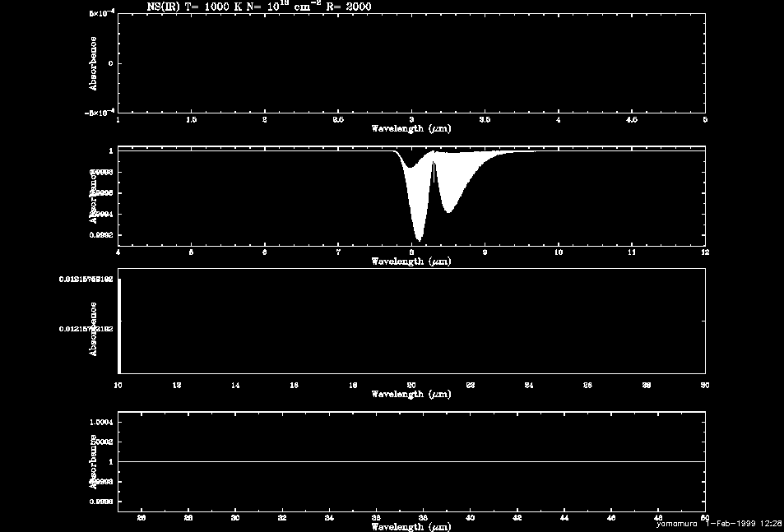This screenshot has height=532, width=784.
Task: Click the '0.9994' y-tick on the 4–12 µm plot
Action: coord(101,214)
